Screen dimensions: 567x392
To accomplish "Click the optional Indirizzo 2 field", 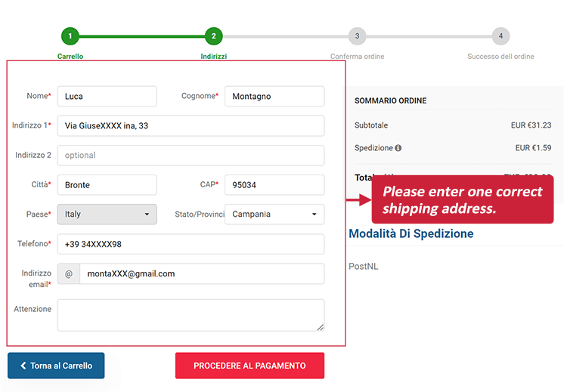I will [191, 156].
